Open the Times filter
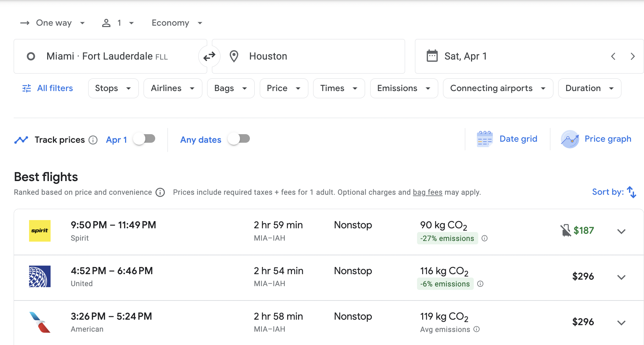The height and width of the screenshot is (345, 644). (339, 88)
